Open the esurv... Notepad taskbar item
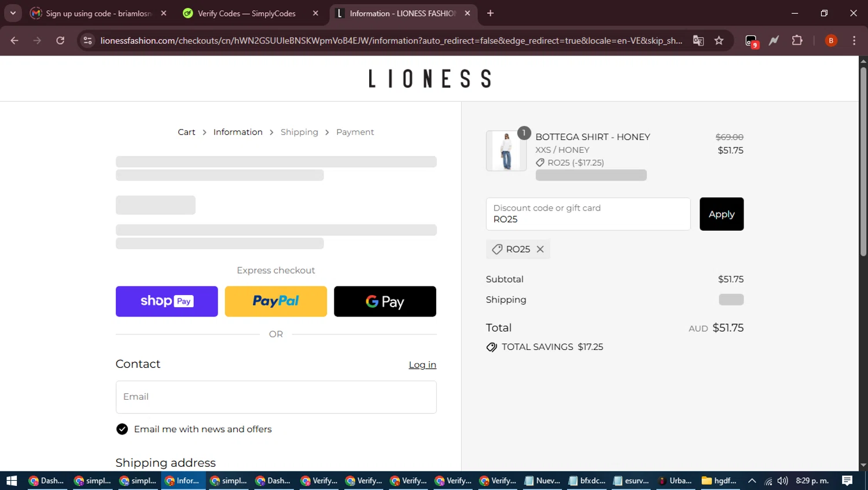The image size is (868, 490). 631,481
